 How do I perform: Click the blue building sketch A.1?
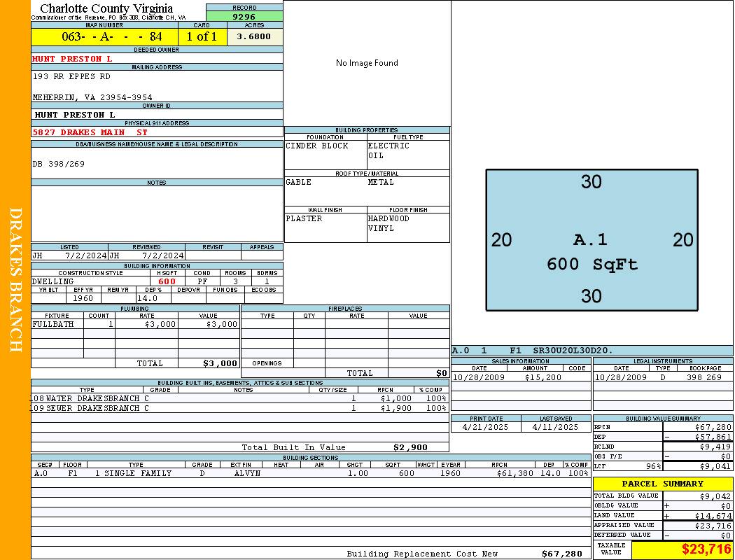point(591,240)
